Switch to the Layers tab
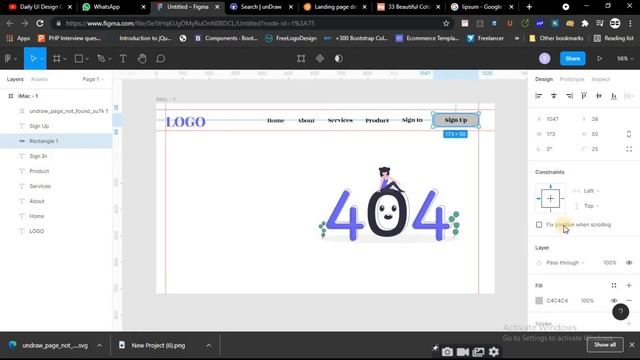This screenshot has width=640, height=360. [x=15, y=79]
